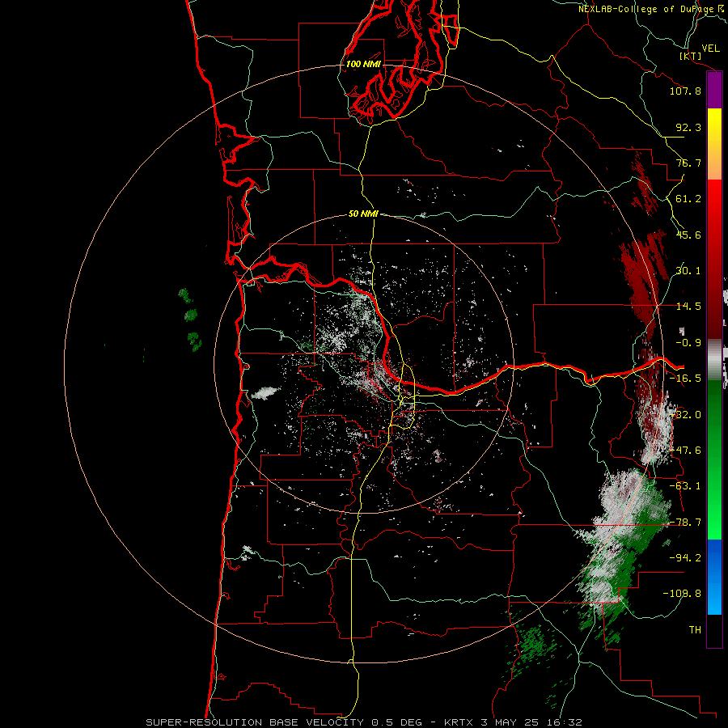Click the 14.5 velocity scale value
The width and height of the screenshot is (728, 728).
point(688,307)
